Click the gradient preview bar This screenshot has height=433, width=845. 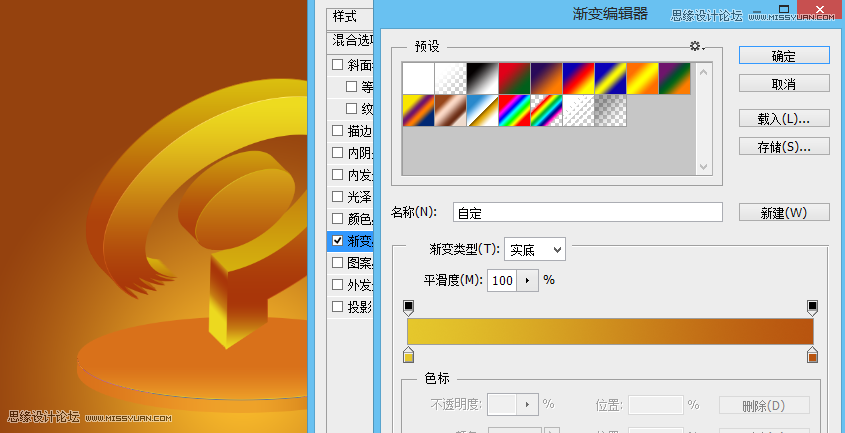(610, 331)
